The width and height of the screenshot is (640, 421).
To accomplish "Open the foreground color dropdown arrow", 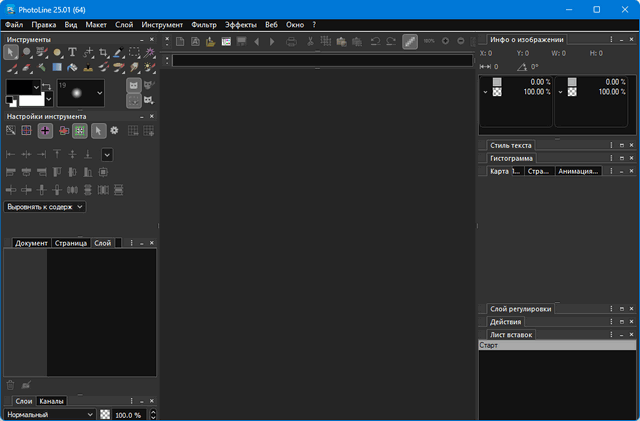I will click(x=36, y=87).
